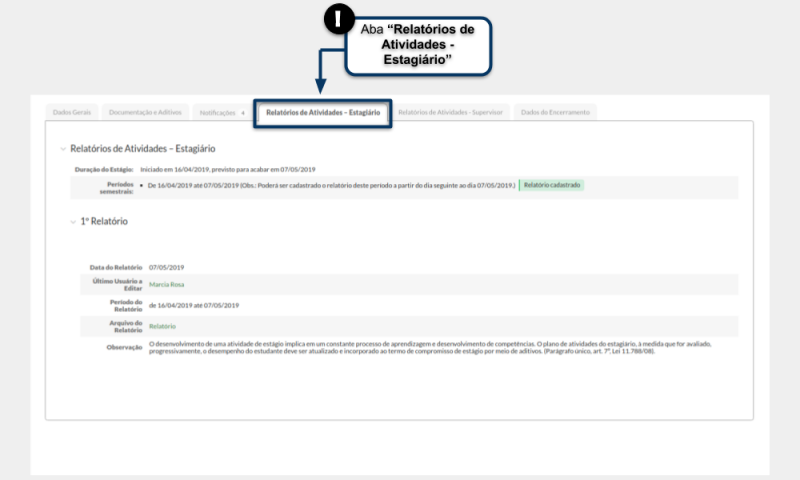Click the Períodos semestrais entry text
The height and width of the screenshot is (480, 800).
[331, 186]
